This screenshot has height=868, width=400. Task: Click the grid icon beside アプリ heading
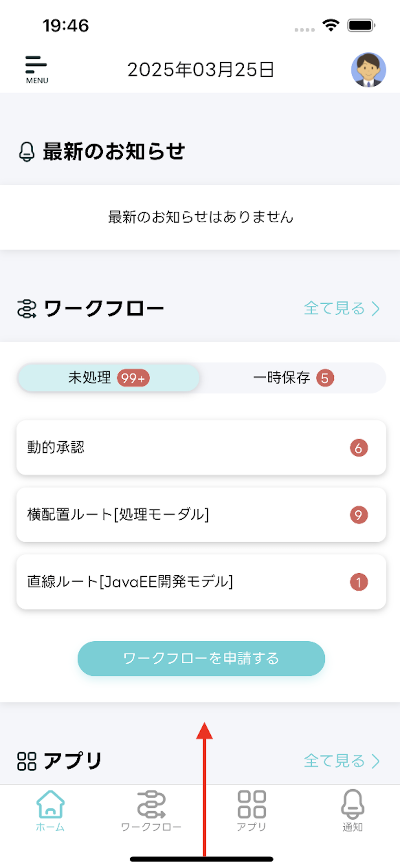point(27,761)
